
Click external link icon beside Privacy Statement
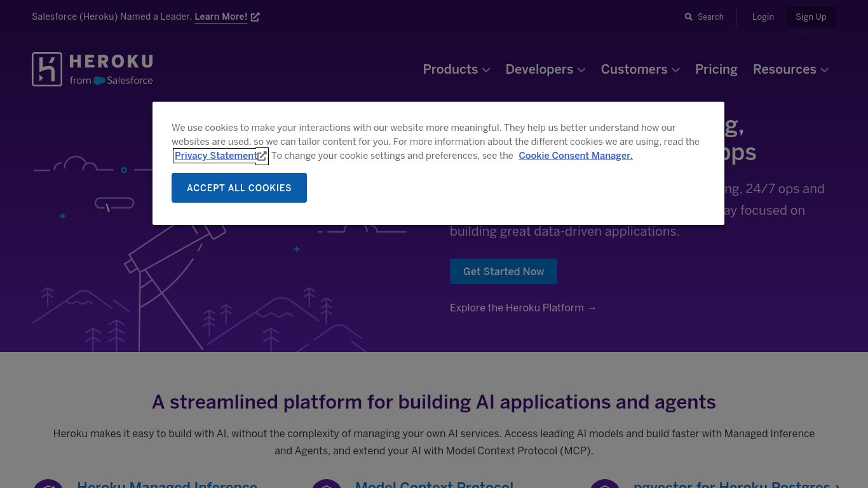pyautogui.click(x=262, y=156)
